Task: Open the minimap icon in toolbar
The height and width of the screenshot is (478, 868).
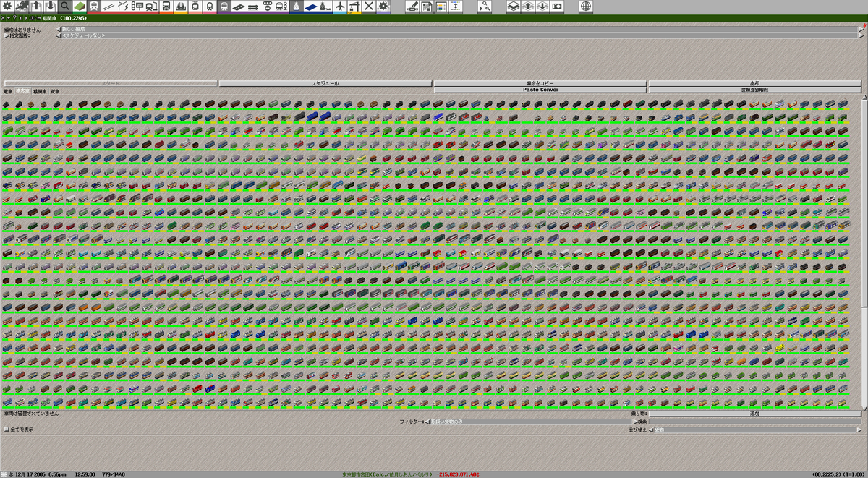Action: tap(22, 7)
